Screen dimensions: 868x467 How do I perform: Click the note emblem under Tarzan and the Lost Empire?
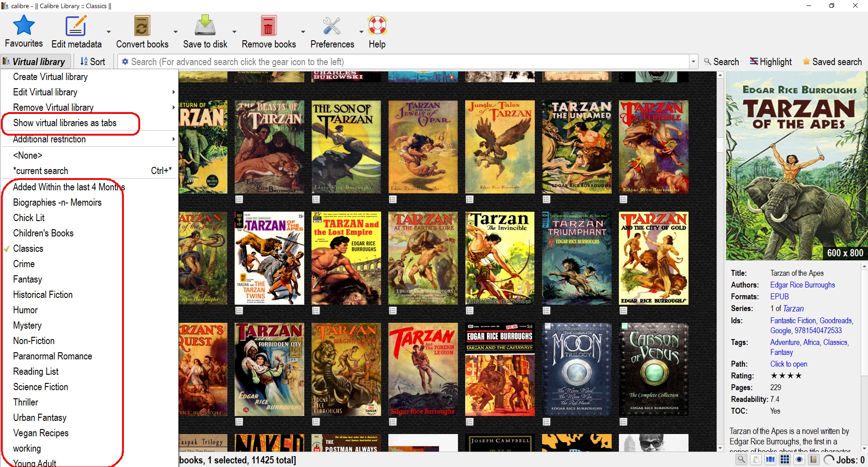(316, 311)
